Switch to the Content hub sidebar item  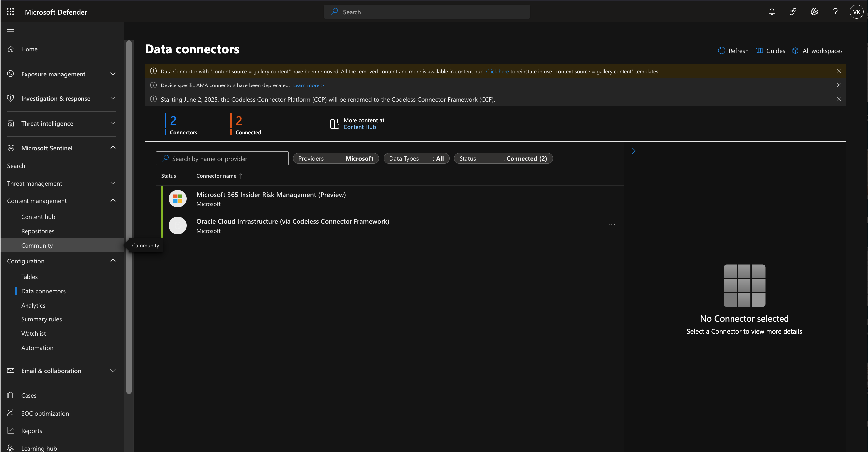[38, 217]
